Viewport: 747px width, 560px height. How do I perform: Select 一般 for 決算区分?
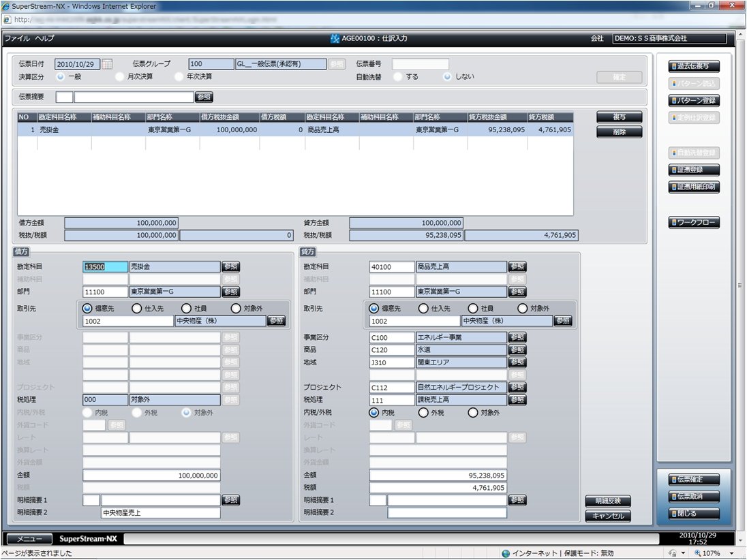pyautogui.click(x=61, y=76)
